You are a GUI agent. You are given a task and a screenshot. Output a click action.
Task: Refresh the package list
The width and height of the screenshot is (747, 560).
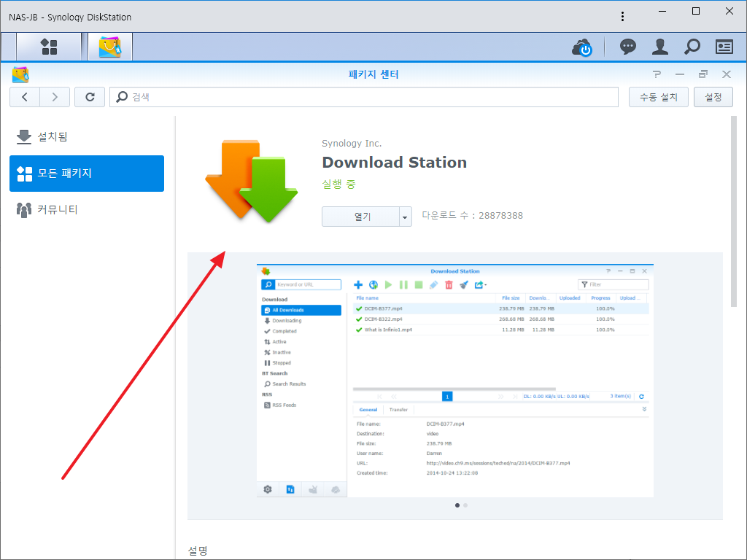(90, 97)
